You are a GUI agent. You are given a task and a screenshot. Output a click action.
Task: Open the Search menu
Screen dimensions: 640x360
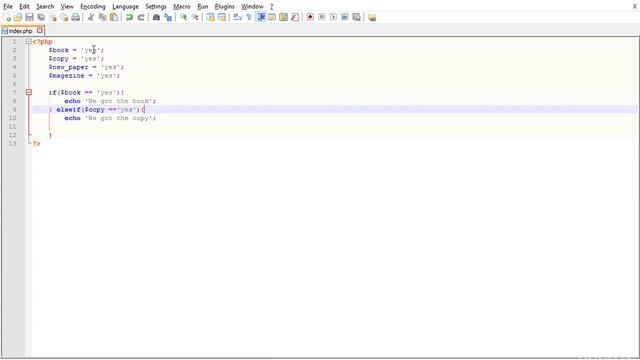point(45,7)
